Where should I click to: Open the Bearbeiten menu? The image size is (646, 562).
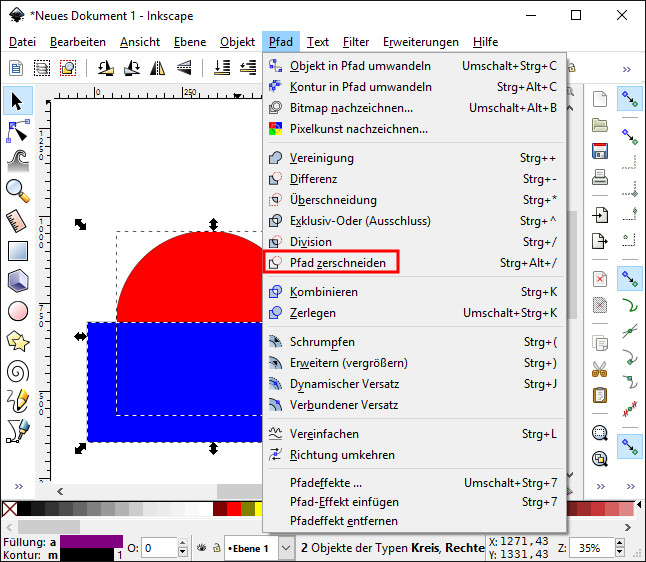78,42
